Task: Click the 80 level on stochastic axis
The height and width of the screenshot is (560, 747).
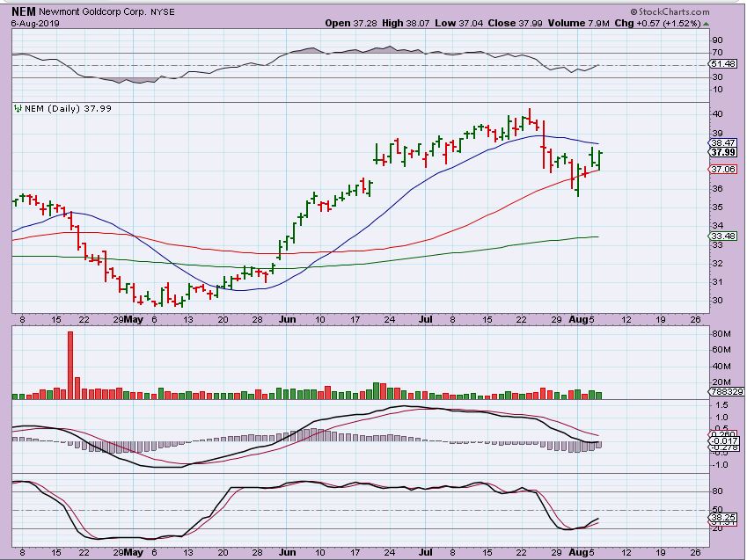Action: pyautogui.click(x=717, y=491)
